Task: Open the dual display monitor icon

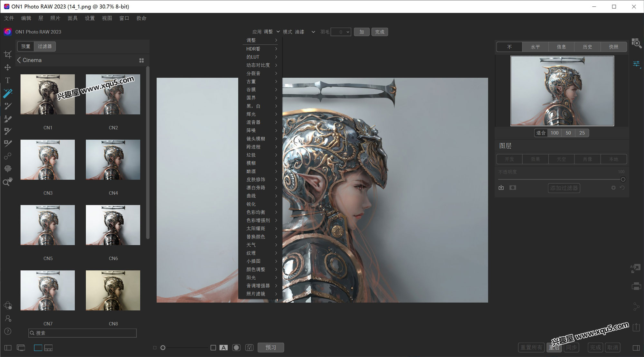Action: (21, 348)
